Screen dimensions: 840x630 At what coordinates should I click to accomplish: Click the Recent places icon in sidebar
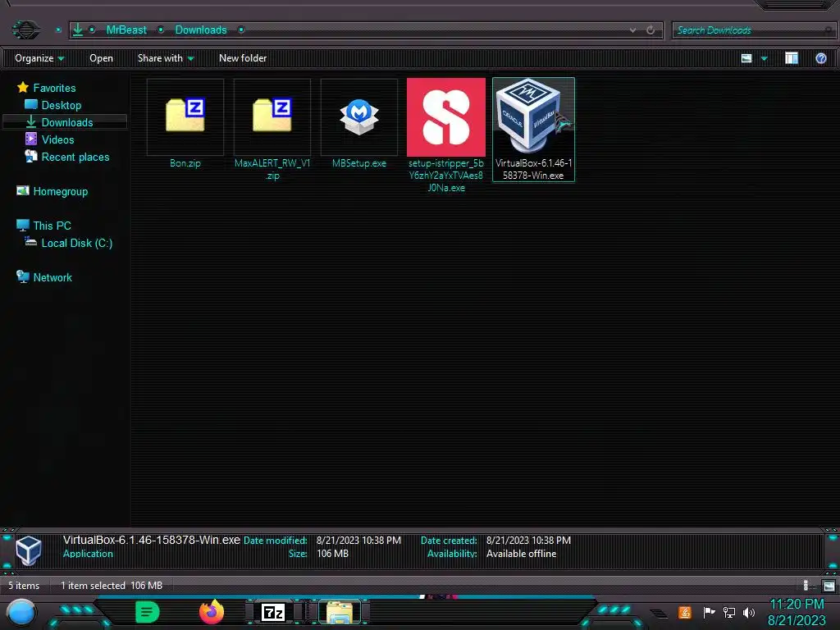[x=31, y=157]
